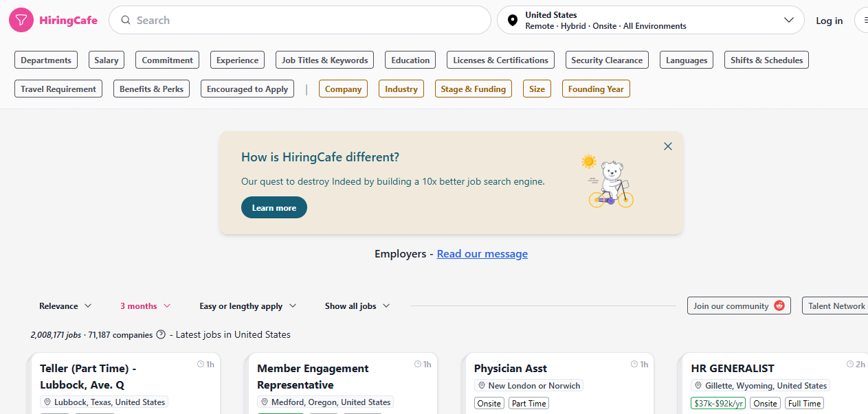Open the Security Clearance filter
Viewport: 868px width, 414px height.
tap(607, 60)
